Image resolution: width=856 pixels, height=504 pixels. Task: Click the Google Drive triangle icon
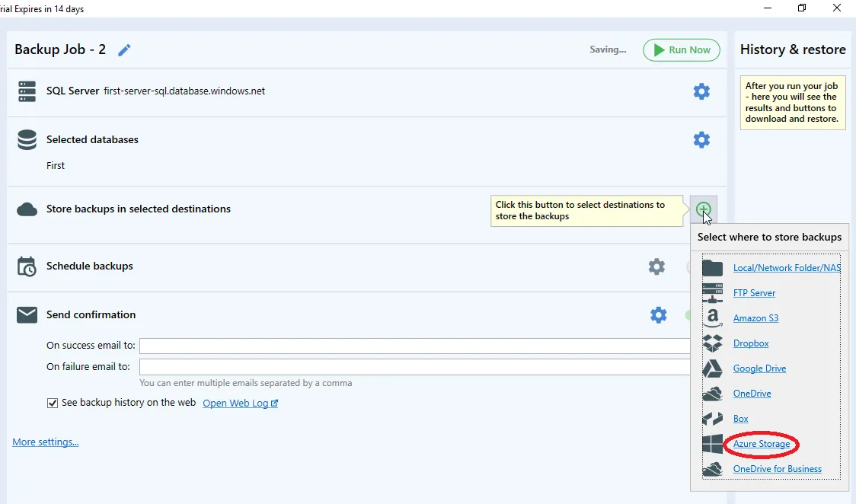pos(712,368)
